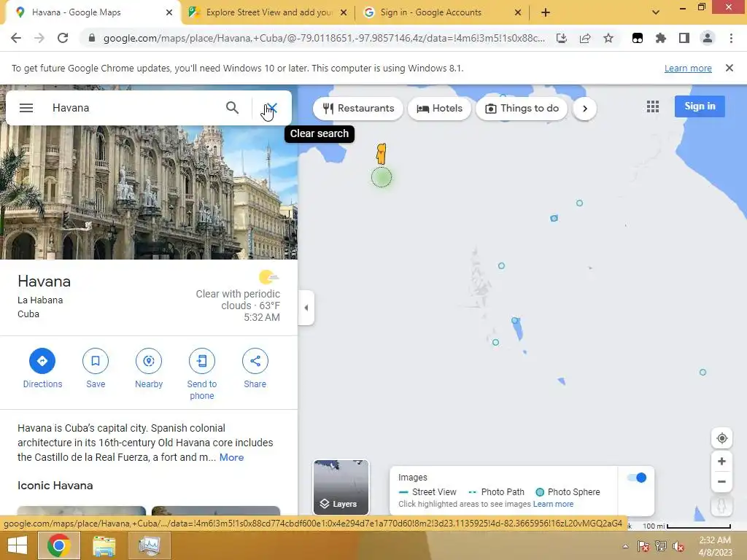Click the blue Sign in button
The image size is (747, 560).
pos(700,106)
